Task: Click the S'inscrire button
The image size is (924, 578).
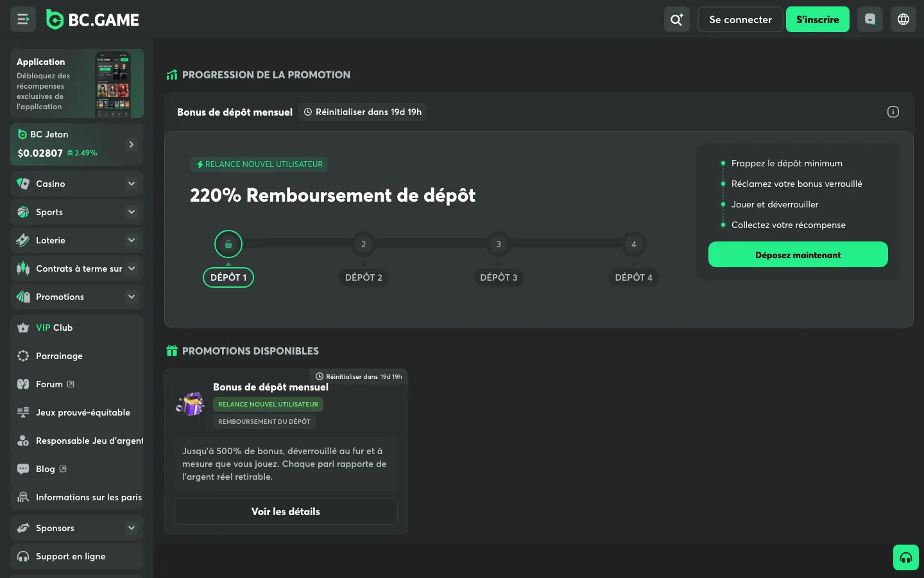Action: (x=817, y=19)
